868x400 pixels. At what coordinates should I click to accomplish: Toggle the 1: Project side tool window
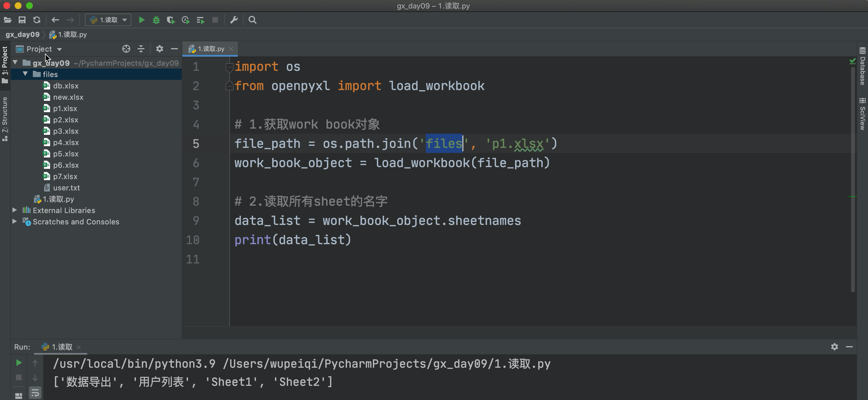click(x=5, y=64)
